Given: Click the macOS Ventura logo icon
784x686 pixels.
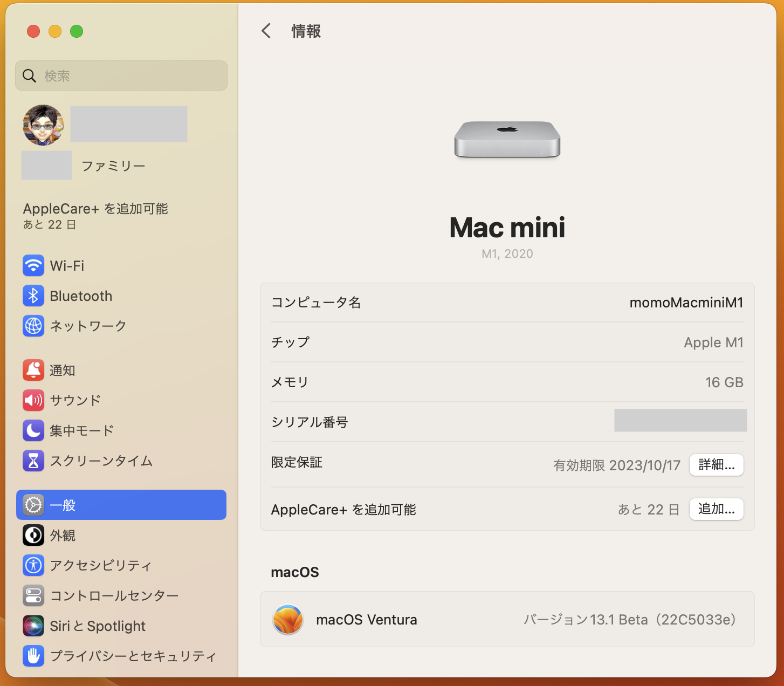Looking at the screenshot, I should coord(288,619).
